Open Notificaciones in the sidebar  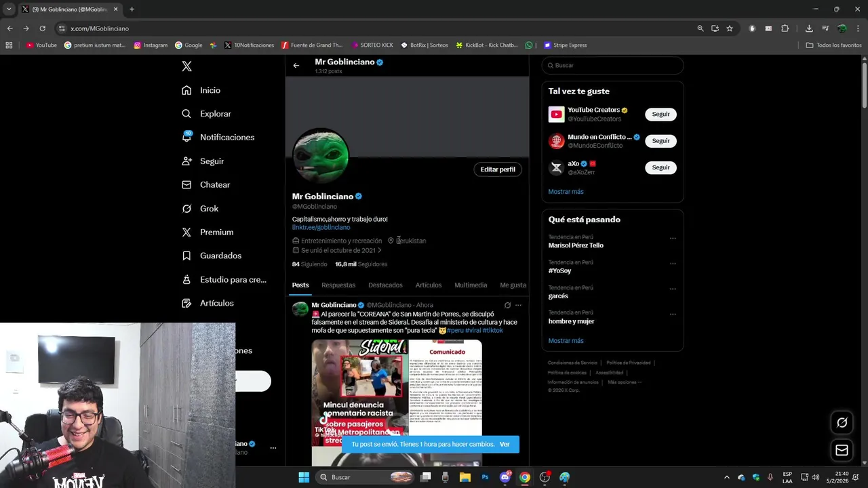click(x=218, y=137)
